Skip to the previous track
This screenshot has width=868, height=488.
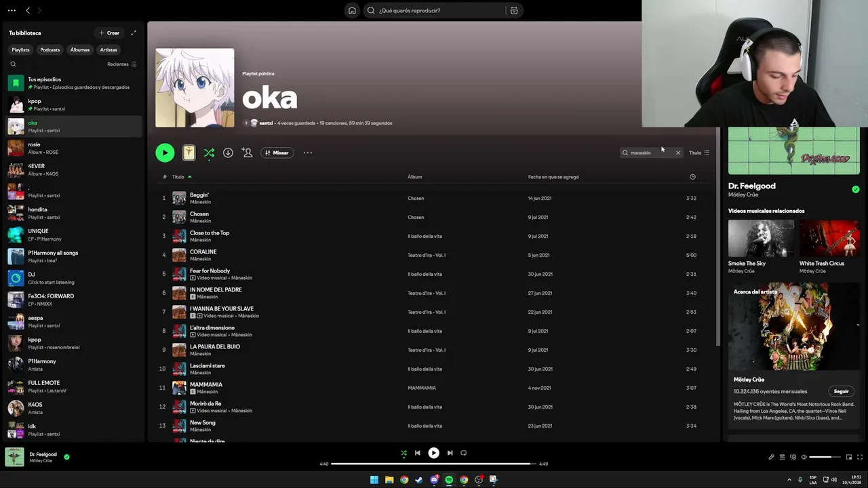417,453
